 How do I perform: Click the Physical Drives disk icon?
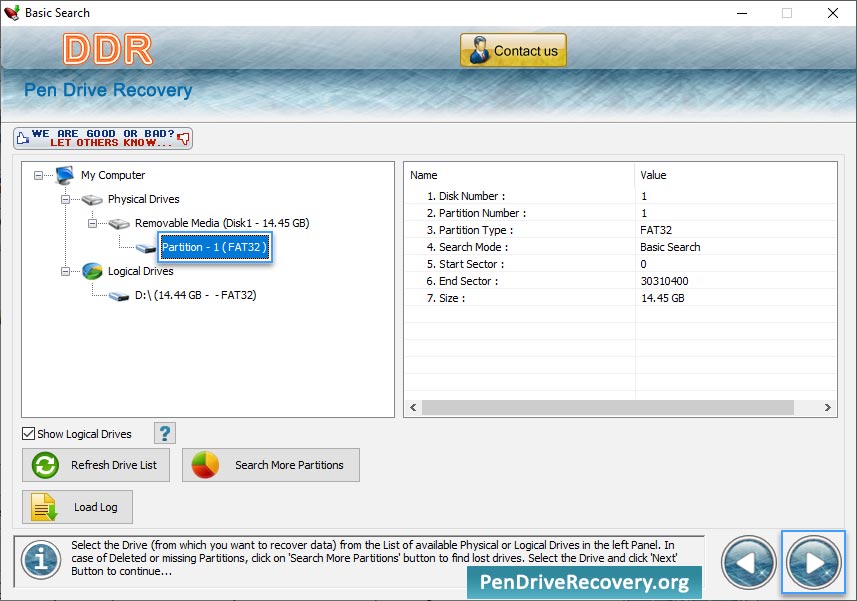92,200
